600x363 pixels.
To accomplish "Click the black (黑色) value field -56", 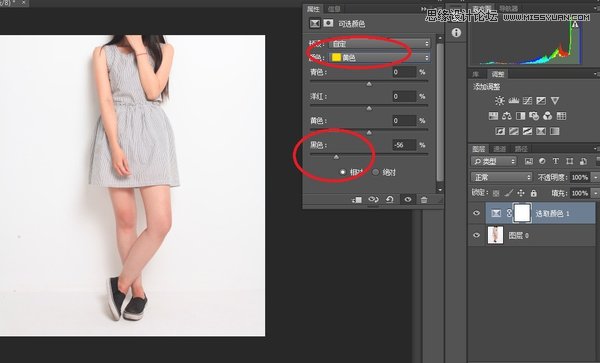I will click(404, 145).
